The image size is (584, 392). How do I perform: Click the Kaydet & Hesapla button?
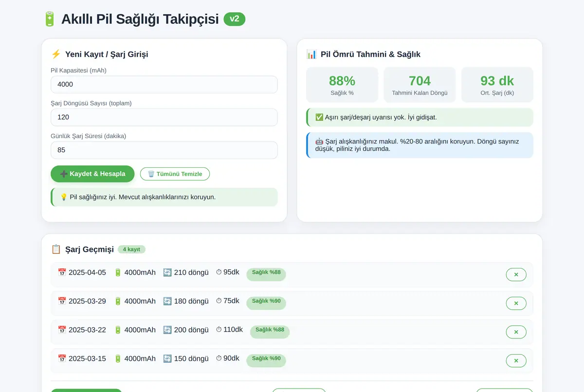92,174
